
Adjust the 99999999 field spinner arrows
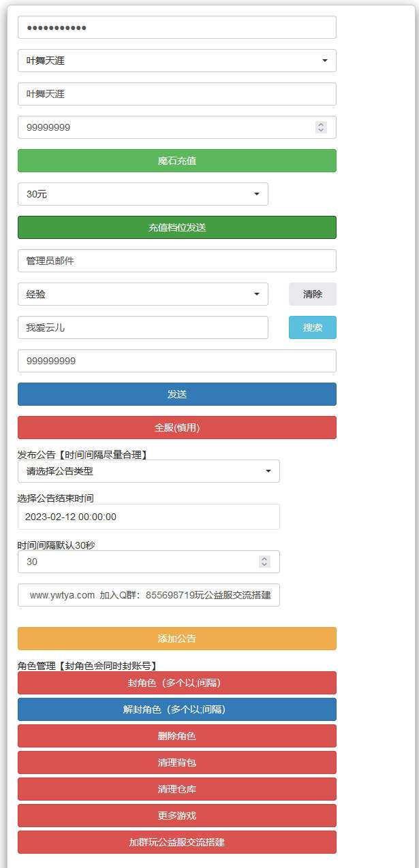(x=322, y=127)
